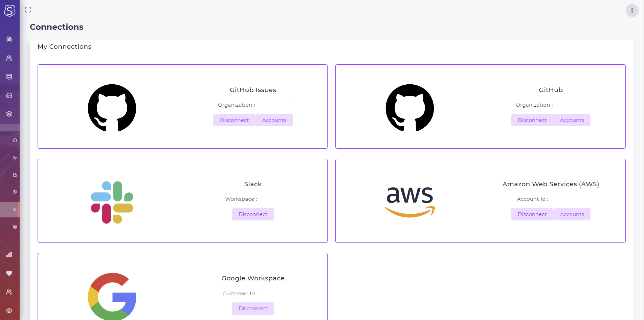Screen dimensions: 644x320
Task: Click the heart icon in sidebar
Action: (9, 273)
